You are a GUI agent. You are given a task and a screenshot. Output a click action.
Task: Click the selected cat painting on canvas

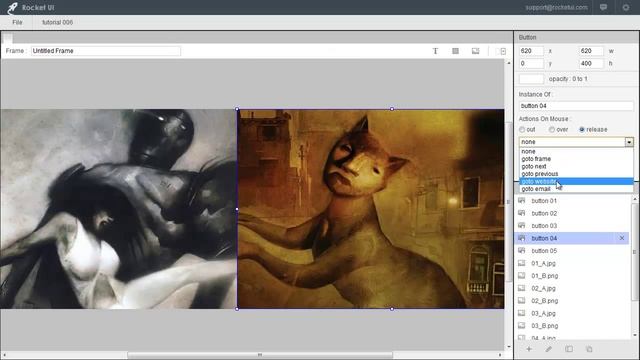tap(371, 209)
